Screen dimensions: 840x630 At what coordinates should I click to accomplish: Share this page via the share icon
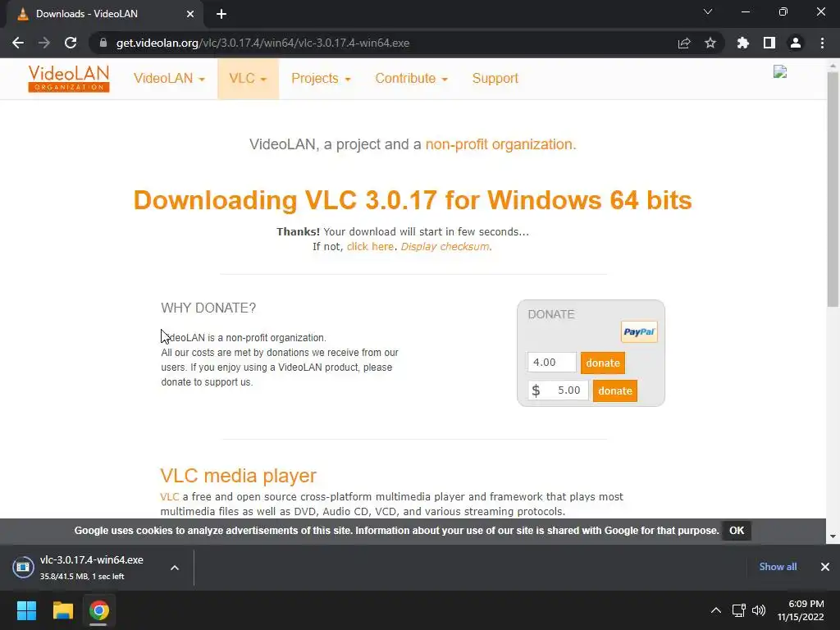(x=684, y=43)
